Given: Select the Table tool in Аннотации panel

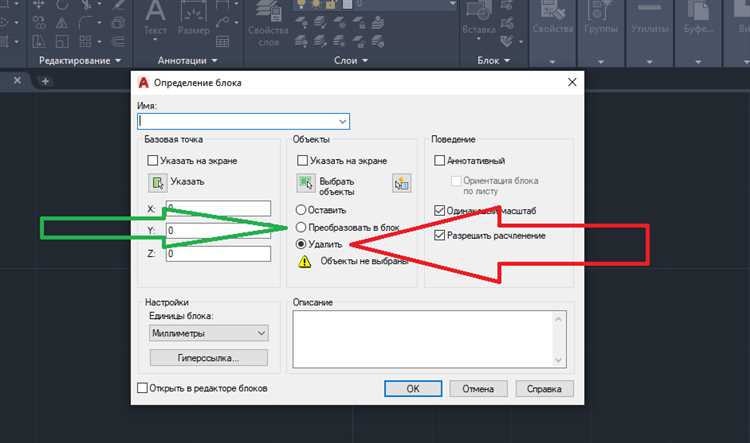Looking at the screenshot, I should pos(222,42).
